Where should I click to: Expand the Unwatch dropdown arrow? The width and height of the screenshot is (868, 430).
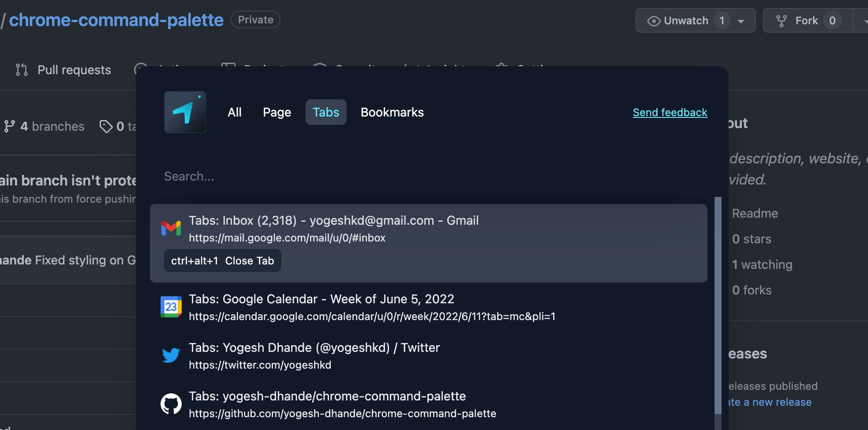741,21
